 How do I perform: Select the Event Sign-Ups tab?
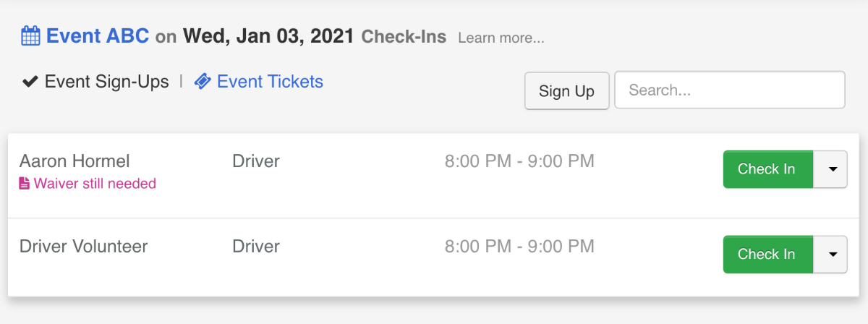pyautogui.click(x=106, y=82)
